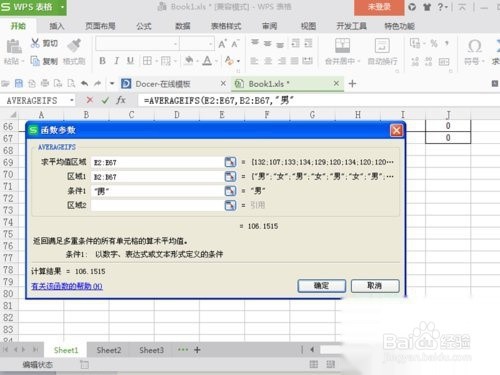Open the Name Box dropdown arrow
The image size is (500, 375).
click(72, 100)
